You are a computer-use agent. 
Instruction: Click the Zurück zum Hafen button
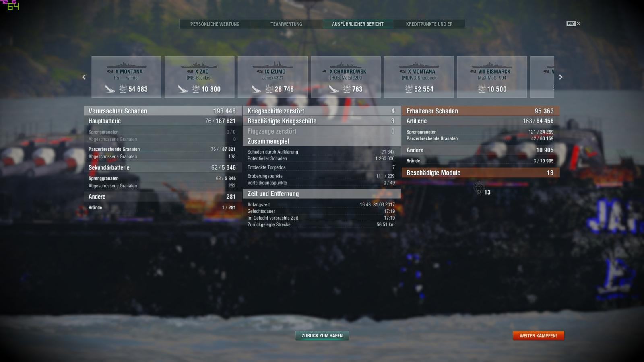coord(322,336)
